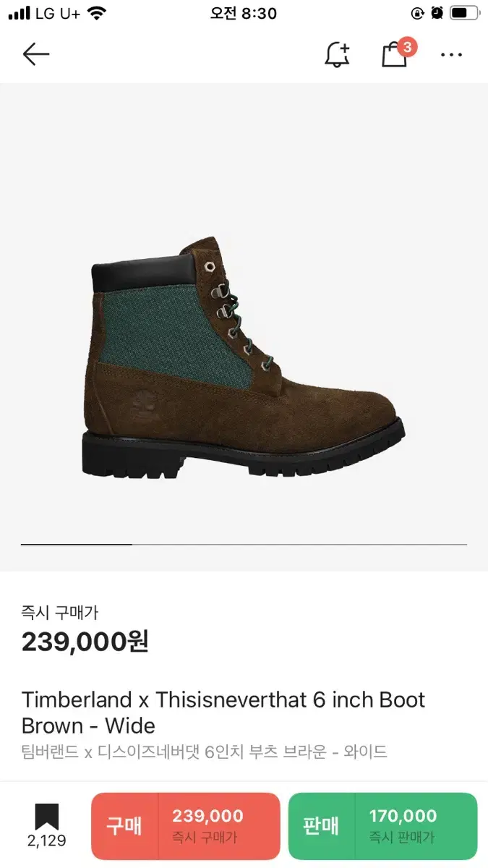This screenshot has width=488, height=868.
Task: Tap the Timberland boot product image
Action: [x=244, y=357]
